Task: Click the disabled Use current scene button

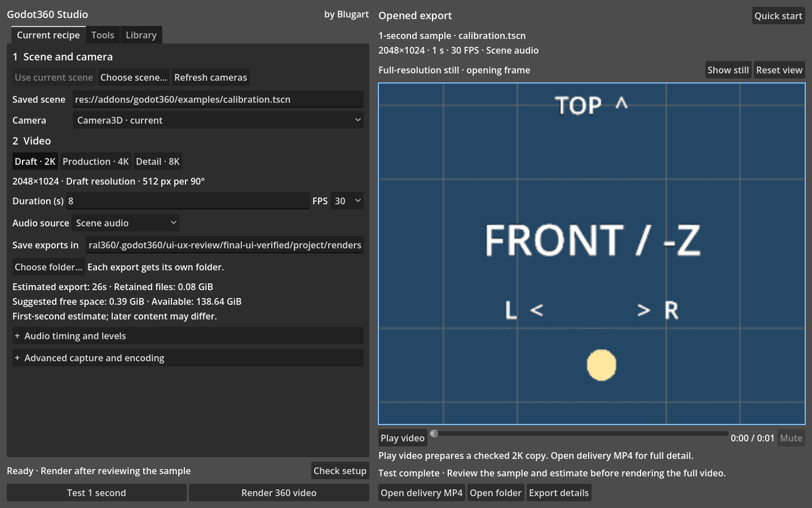Action: click(x=54, y=77)
